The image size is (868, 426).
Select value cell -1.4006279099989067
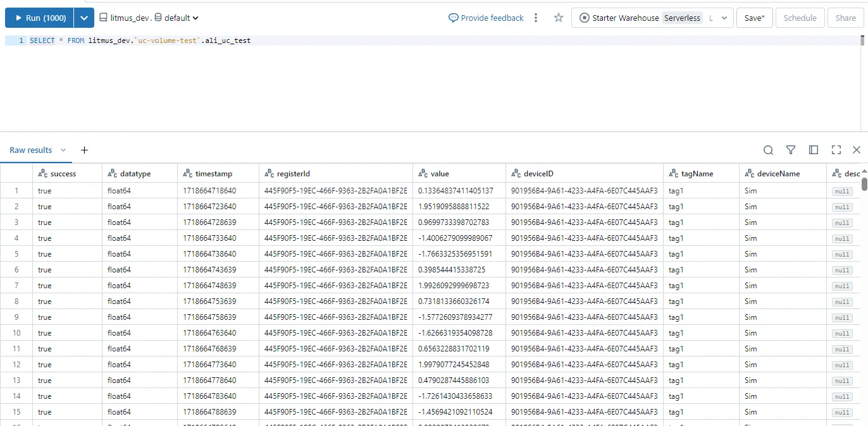(x=459, y=238)
